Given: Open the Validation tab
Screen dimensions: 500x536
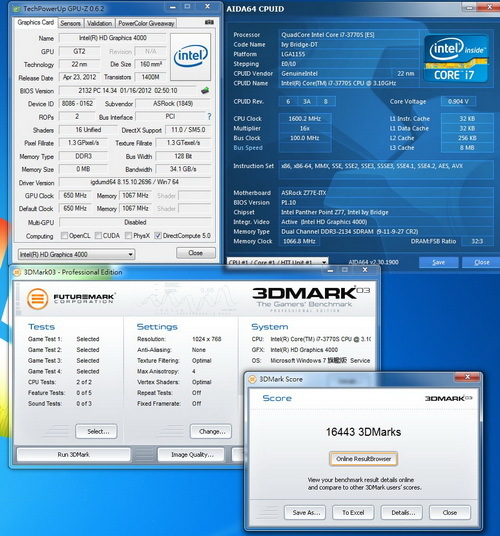Looking at the screenshot, I should tap(99, 23).
